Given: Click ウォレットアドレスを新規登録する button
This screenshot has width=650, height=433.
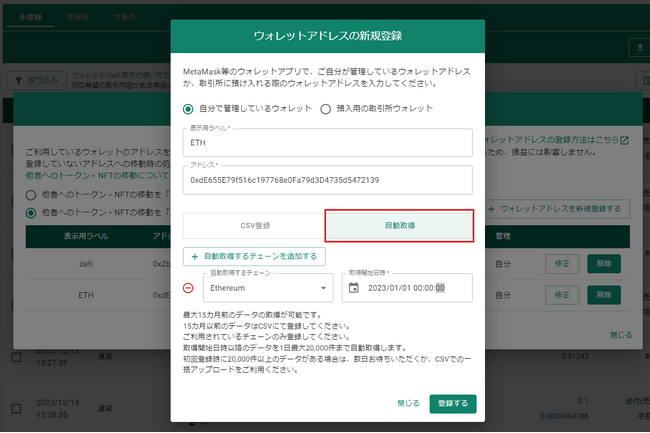Looking at the screenshot, I should coord(557,209).
